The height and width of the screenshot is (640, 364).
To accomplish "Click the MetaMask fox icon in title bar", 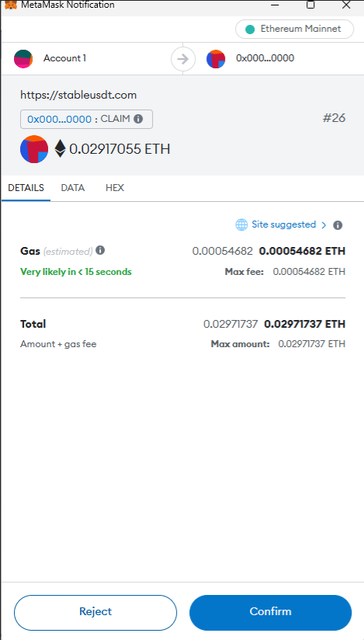I will tap(11, 5).
